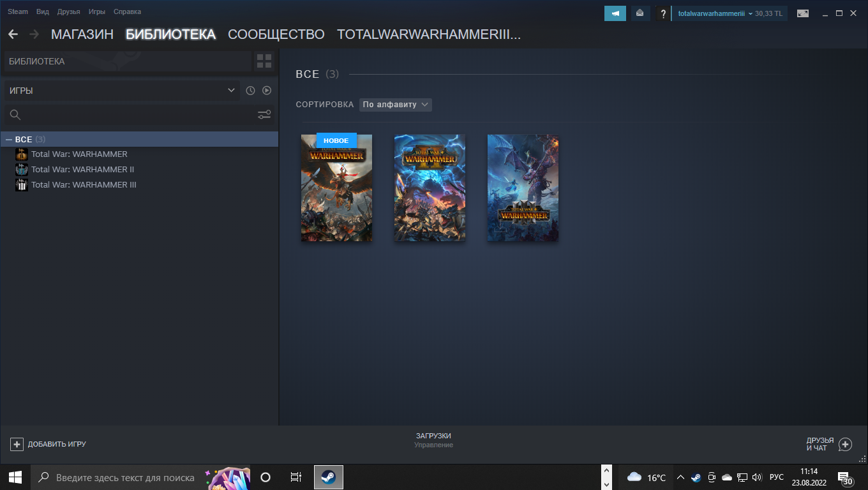
Task: Open the announcements megaphone icon
Action: tap(615, 13)
